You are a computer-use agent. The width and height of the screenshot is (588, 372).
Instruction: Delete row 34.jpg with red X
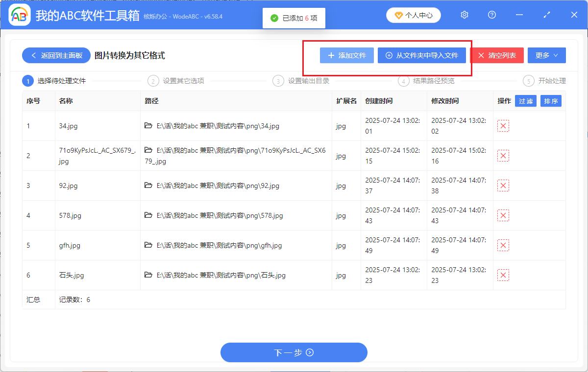(x=503, y=126)
